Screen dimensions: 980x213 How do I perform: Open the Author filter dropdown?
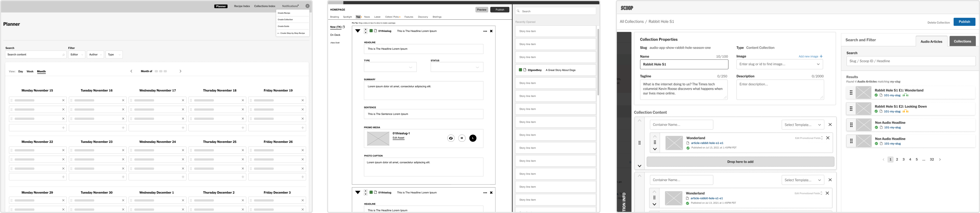point(95,55)
